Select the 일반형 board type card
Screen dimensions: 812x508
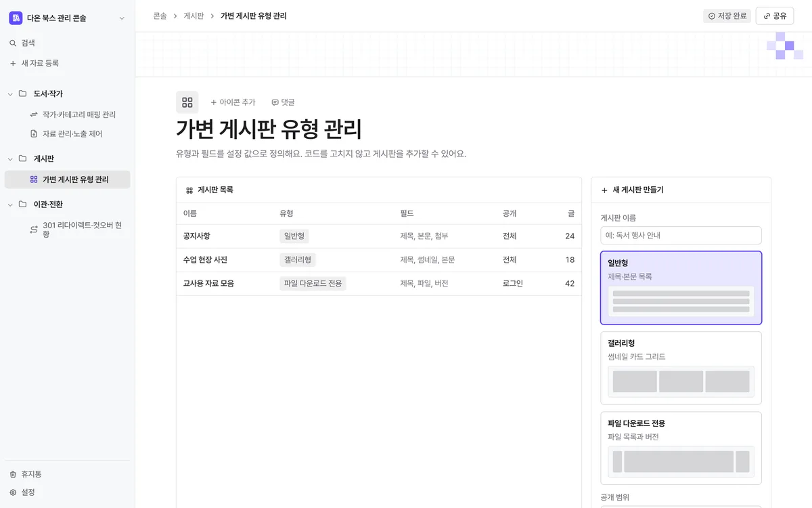pyautogui.click(x=681, y=288)
